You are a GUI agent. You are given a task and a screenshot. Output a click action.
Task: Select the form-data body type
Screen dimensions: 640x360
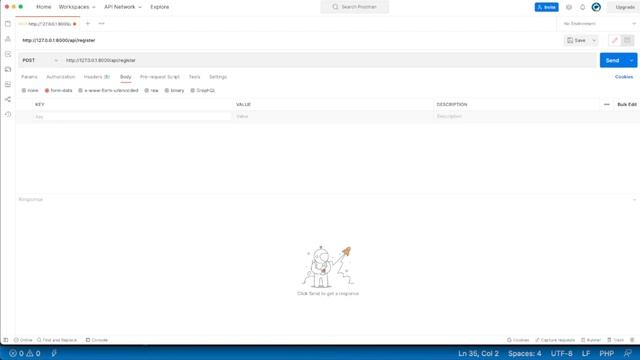point(58,90)
